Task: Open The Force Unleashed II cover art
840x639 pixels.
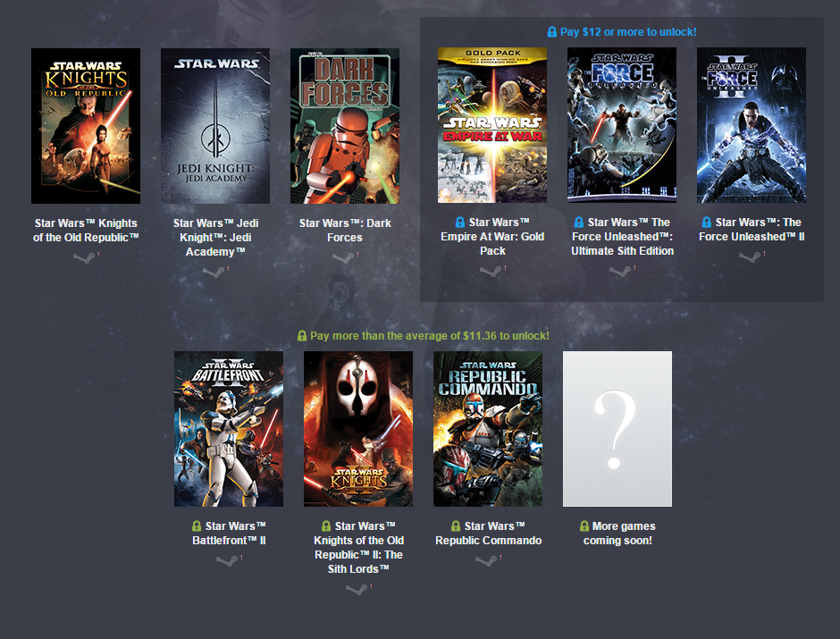Action: tap(752, 125)
